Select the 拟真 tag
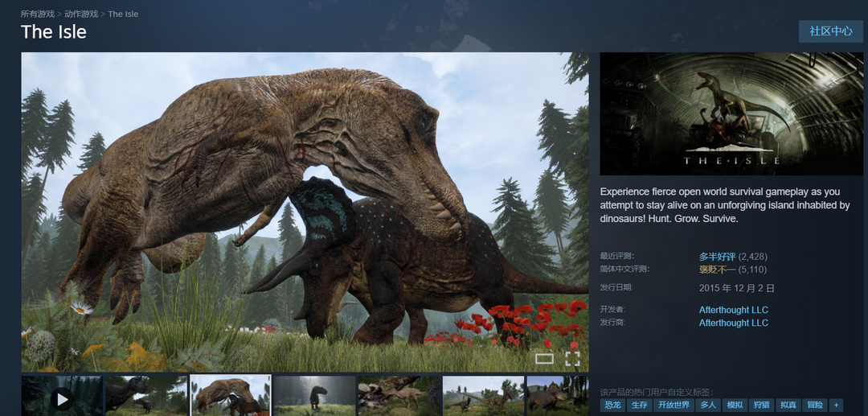868x416 pixels. coord(788,405)
